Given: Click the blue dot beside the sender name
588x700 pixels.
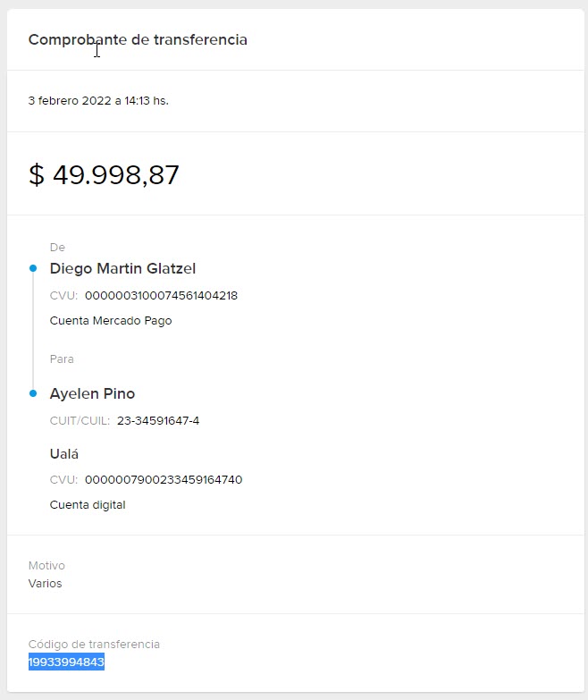Looking at the screenshot, I should (x=33, y=268).
